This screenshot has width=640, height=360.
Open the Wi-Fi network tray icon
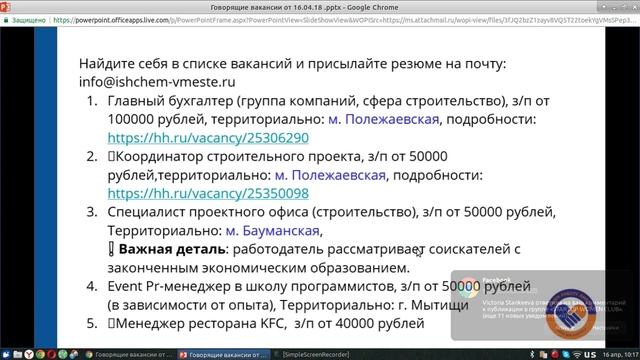point(578,354)
